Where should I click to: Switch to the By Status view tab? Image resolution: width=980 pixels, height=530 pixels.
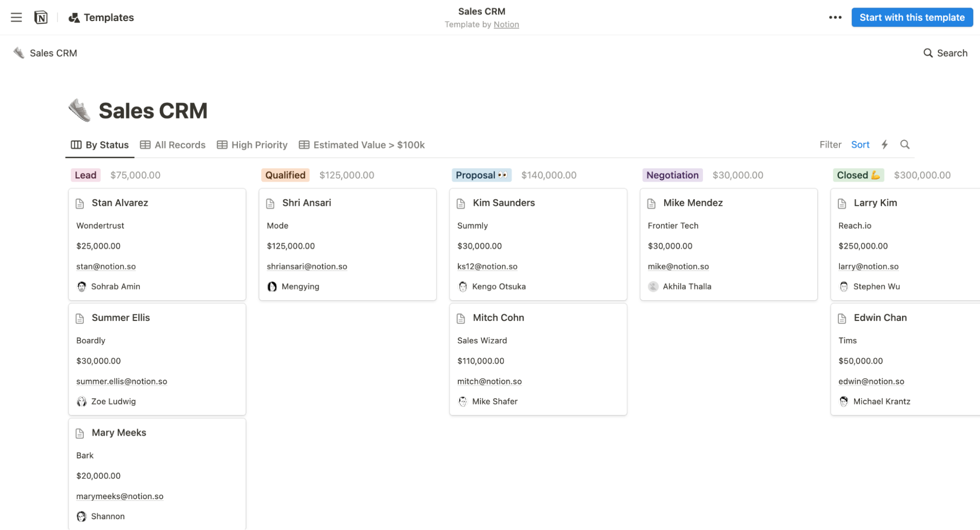tap(100, 145)
